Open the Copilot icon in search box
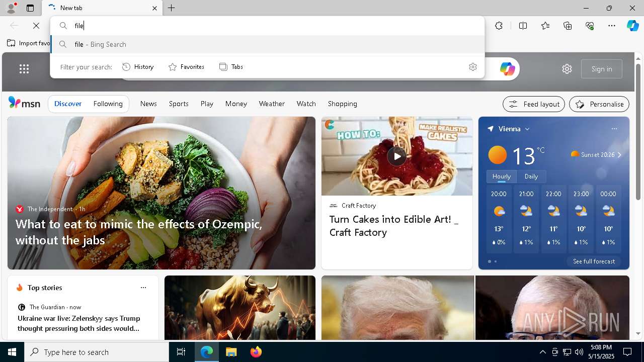 tap(507, 69)
